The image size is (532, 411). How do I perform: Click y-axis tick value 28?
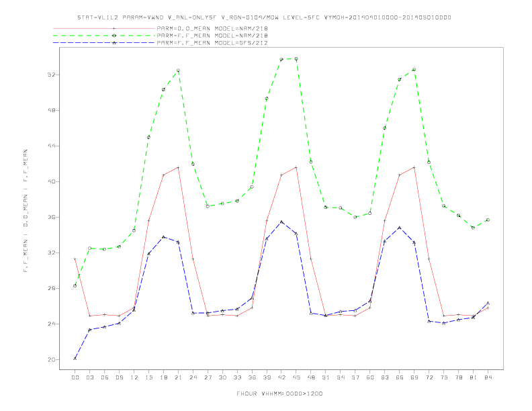52,289
